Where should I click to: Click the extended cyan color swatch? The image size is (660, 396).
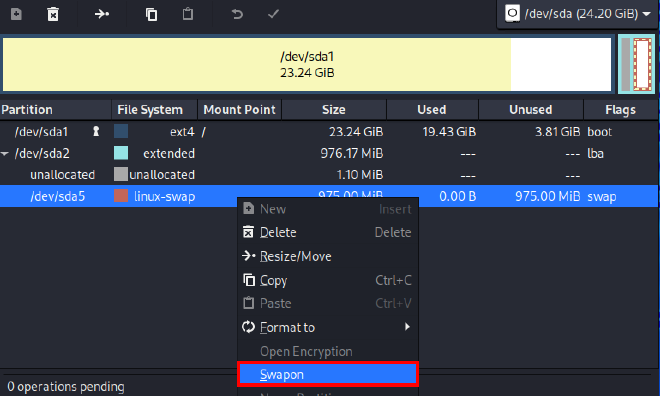121,153
